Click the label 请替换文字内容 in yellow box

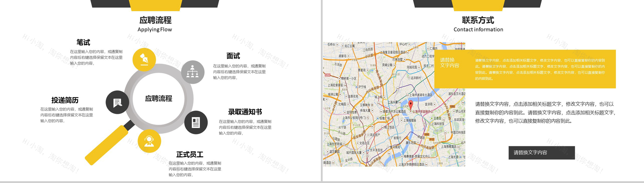coord(450,62)
